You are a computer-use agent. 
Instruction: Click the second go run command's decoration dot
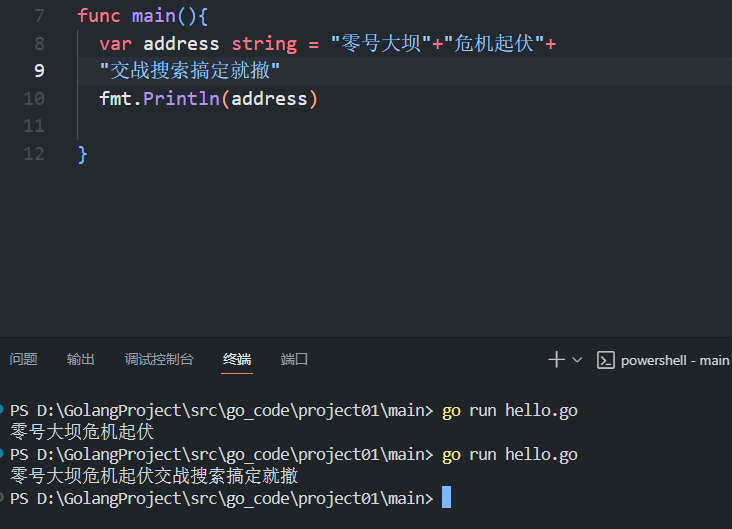[x=4, y=454]
